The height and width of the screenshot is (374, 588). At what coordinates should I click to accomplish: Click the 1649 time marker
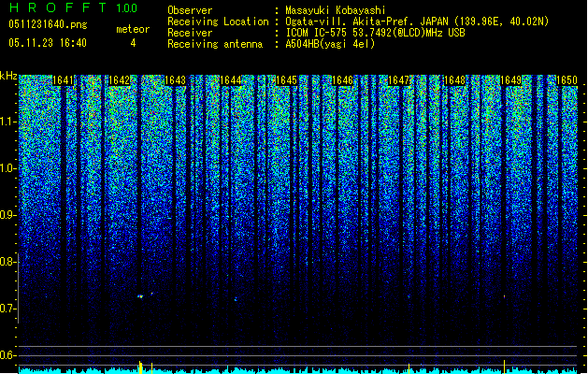pos(510,80)
